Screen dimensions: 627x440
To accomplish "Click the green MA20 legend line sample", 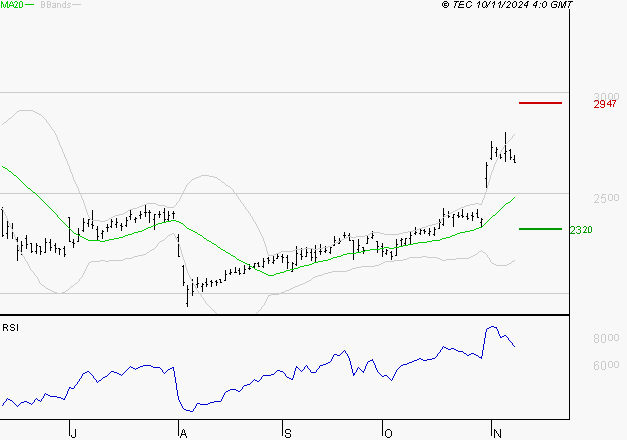I will click(31, 6).
